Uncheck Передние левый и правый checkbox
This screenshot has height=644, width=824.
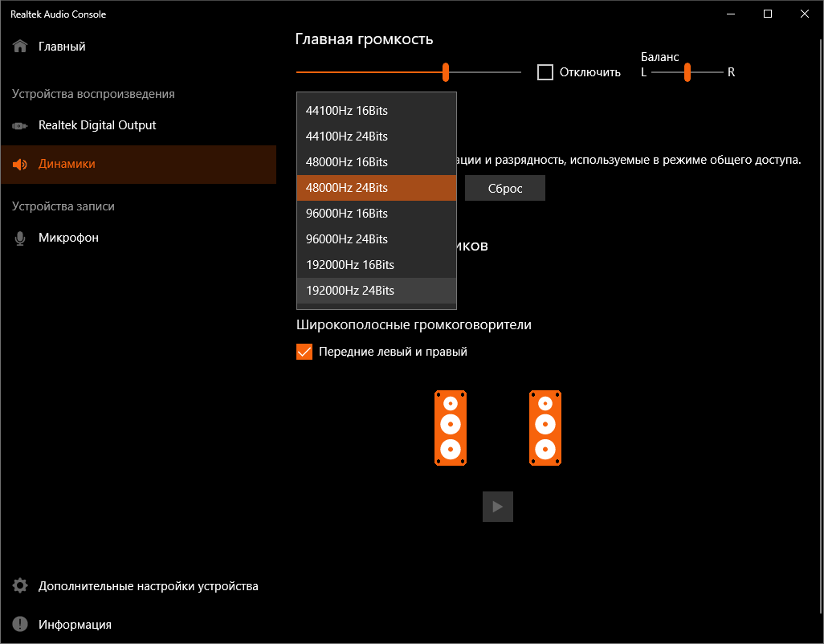tap(304, 352)
